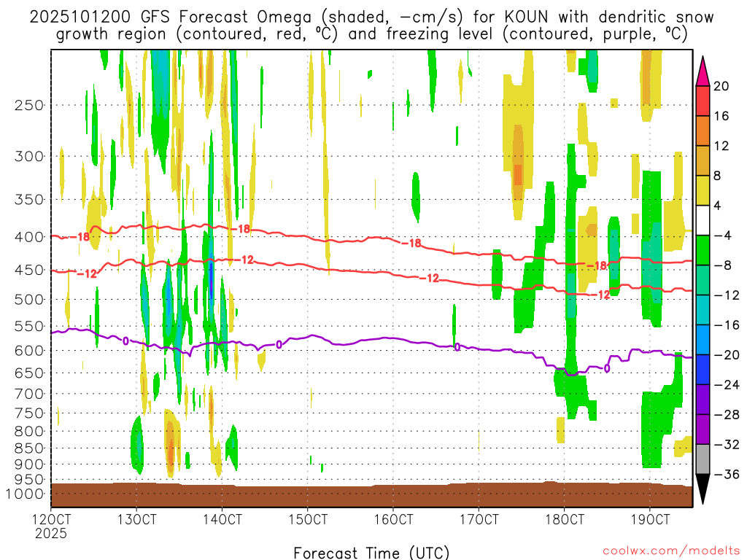Click the yellow legend swatch between 4 and 8
Viewport: 747px width, 560px height.
coord(703,190)
